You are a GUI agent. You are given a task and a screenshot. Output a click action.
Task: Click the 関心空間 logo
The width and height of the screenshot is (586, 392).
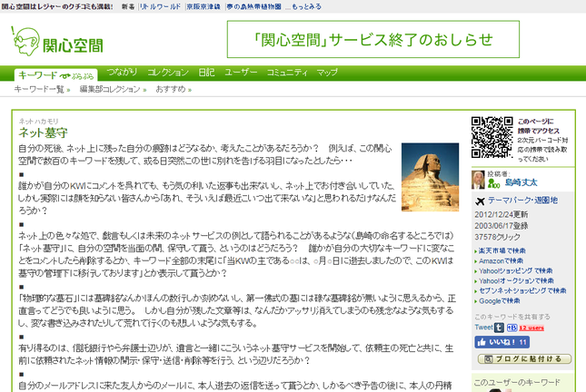click(x=57, y=42)
